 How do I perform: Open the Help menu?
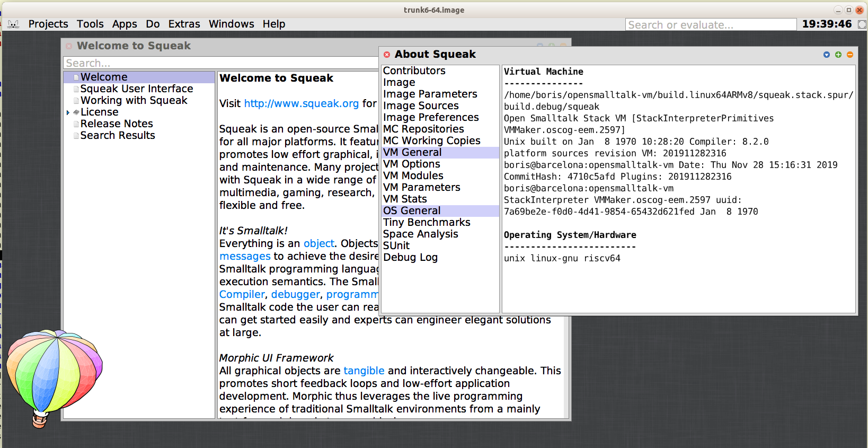click(274, 24)
